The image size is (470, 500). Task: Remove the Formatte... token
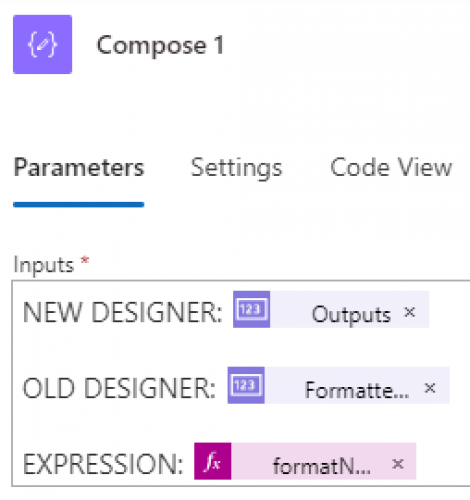(x=430, y=388)
